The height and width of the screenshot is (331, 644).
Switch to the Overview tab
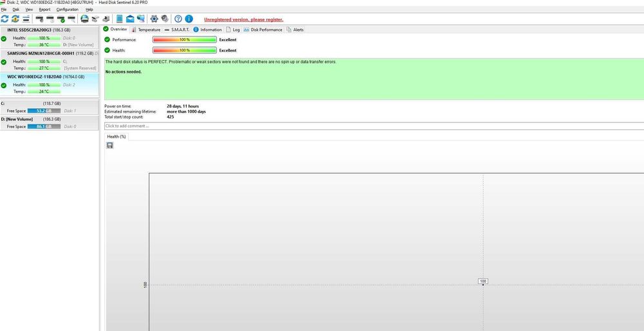[115, 29]
